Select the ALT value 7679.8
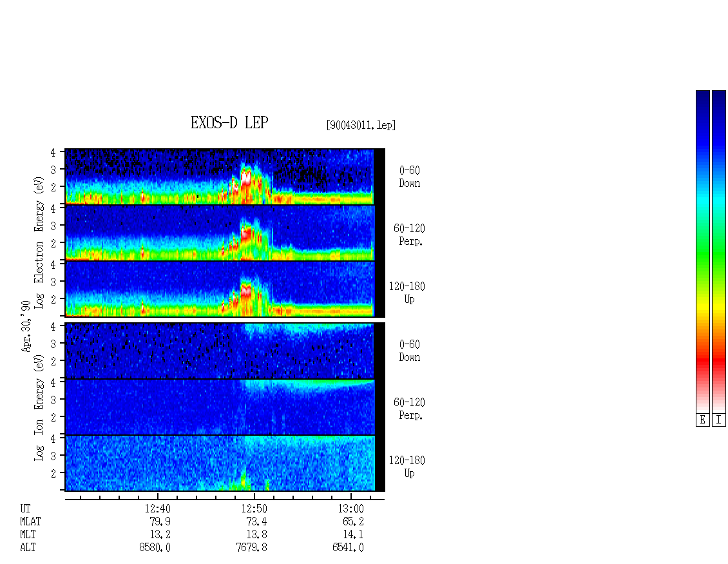728x564 pixels. click(252, 548)
